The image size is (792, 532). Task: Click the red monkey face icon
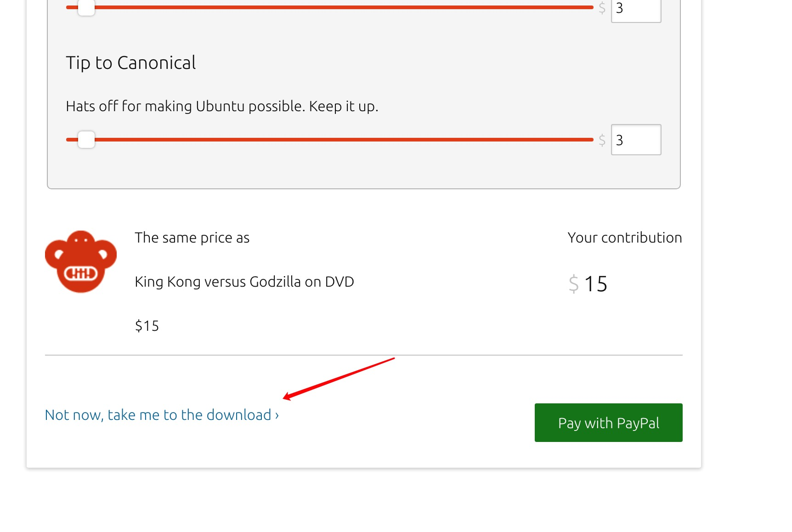tap(81, 262)
